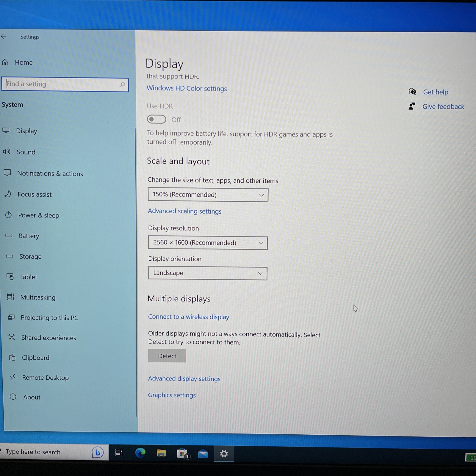
Task: Select the Display monitor icon in sidebar
Action: (x=6, y=130)
